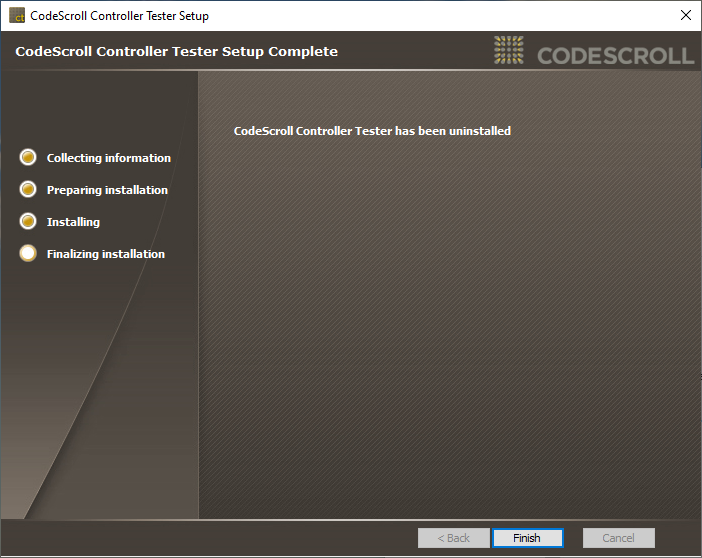702x558 pixels.
Task: Click the Collecting information step bullet
Action: point(28,157)
